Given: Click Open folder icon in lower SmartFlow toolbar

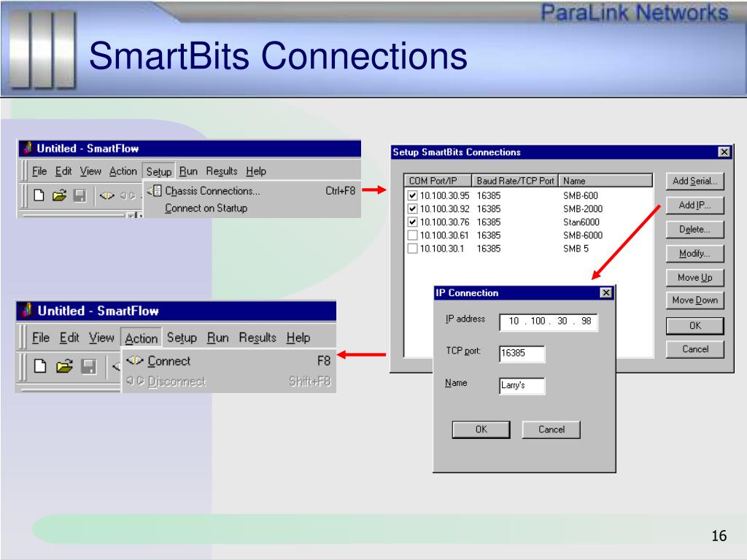Looking at the screenshot, I should (64, 366).
